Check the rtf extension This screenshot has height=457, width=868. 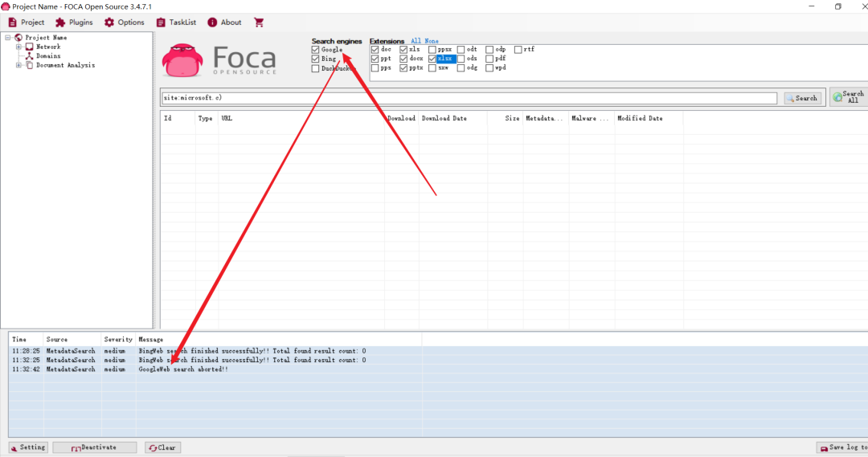518,50
